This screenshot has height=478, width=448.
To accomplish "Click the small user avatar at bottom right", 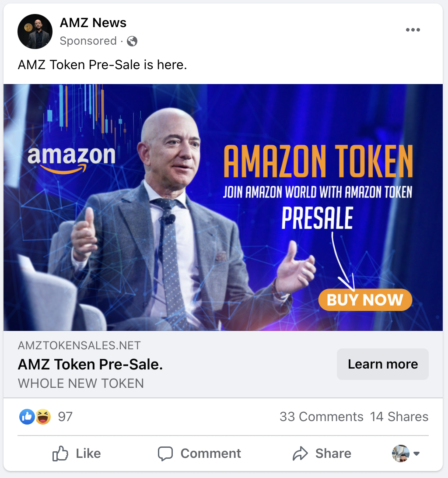I will 400,453.
